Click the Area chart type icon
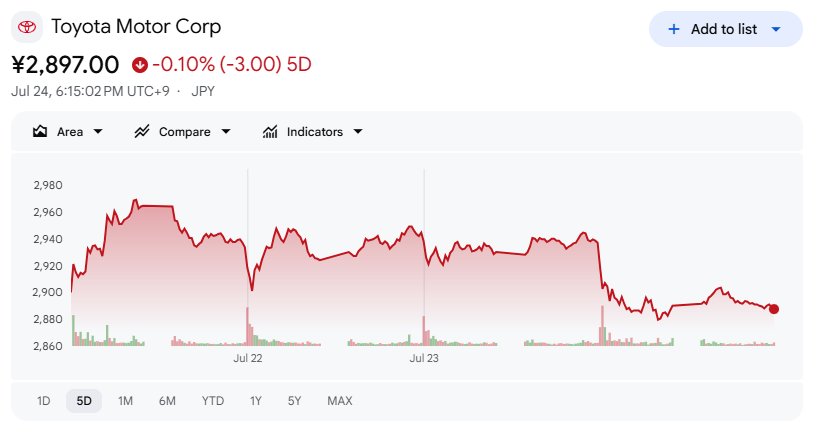 click(40, 131)
